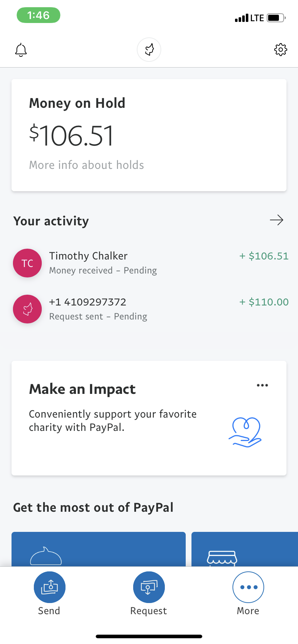This screenshot has width=298, height=644.
Task: Open the More options circle button
Action: coord(248,587)
